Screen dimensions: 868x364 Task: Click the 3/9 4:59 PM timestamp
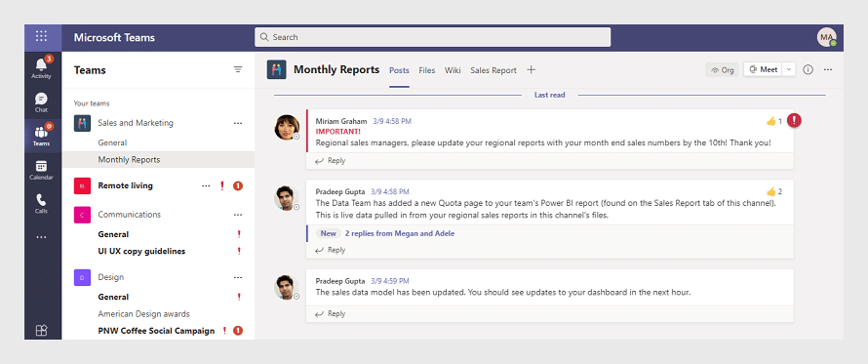point(390,281)
